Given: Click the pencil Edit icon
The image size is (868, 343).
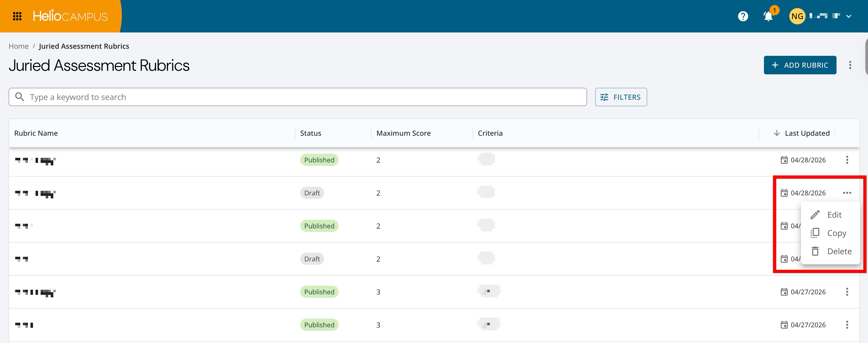Looking at the screenshot, I should [815, 215].
